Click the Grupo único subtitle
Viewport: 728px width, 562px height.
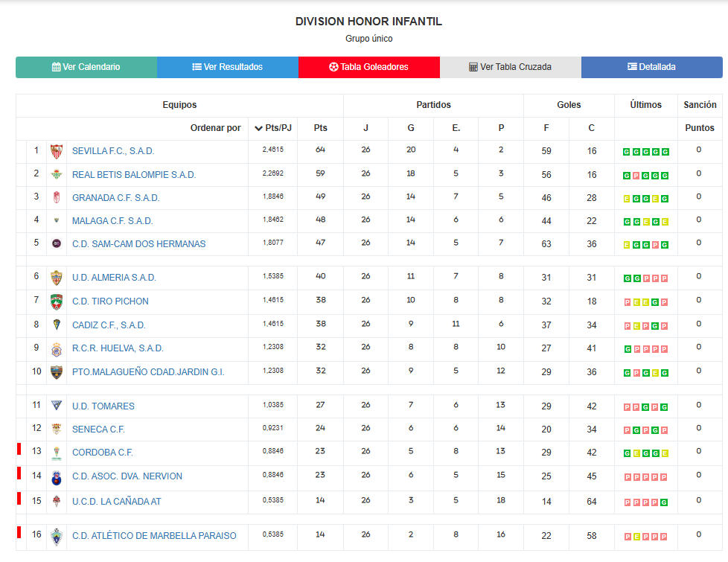pyautogui.click(x=368, y=39)
